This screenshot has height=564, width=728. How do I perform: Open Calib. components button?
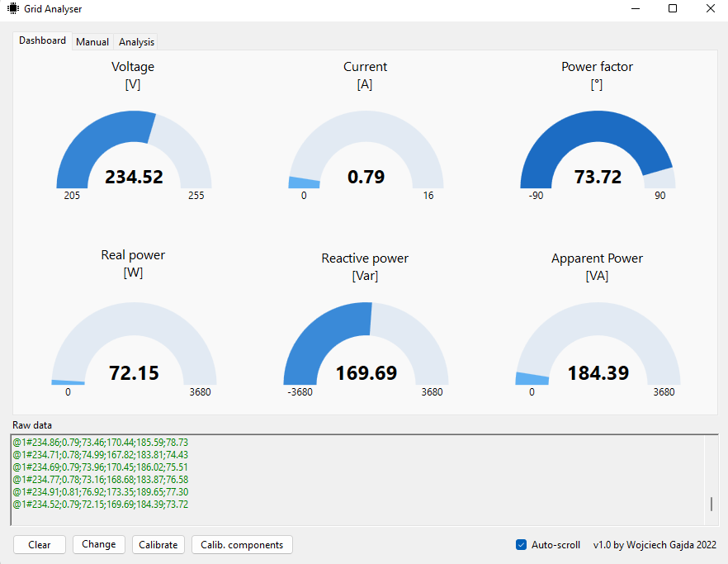(x=242, y=544)
